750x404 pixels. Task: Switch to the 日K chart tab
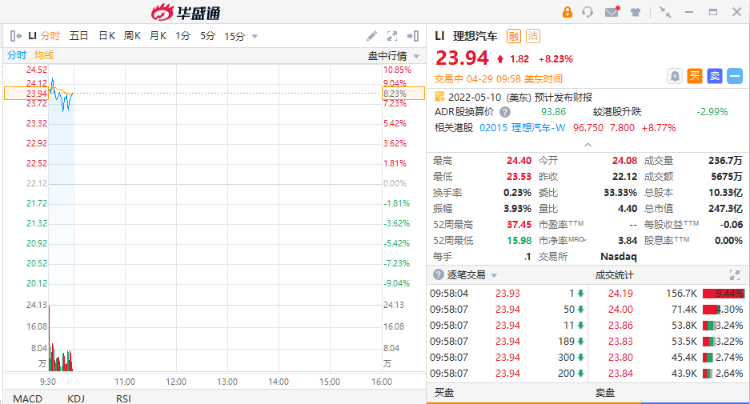pyautogui.click(x=106, y=36)
